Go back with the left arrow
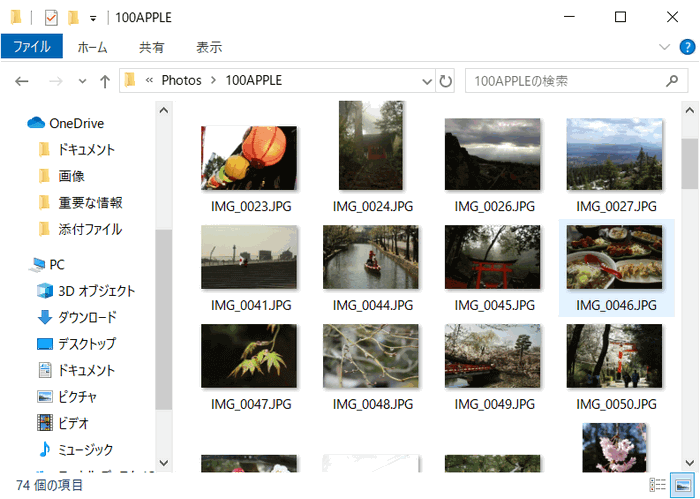This screenshot has height=499, width=700. point(21,81)
